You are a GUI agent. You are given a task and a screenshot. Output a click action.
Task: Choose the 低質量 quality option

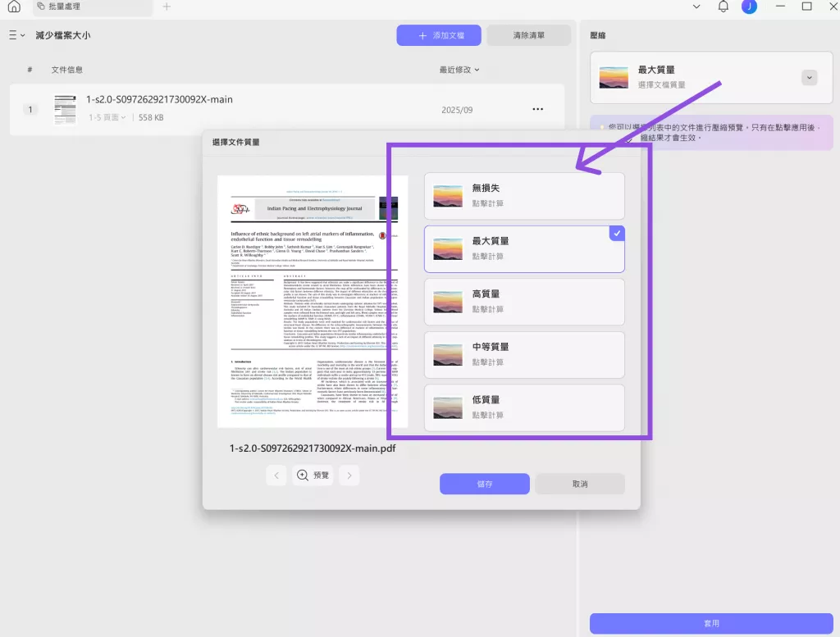click(524, 408)
